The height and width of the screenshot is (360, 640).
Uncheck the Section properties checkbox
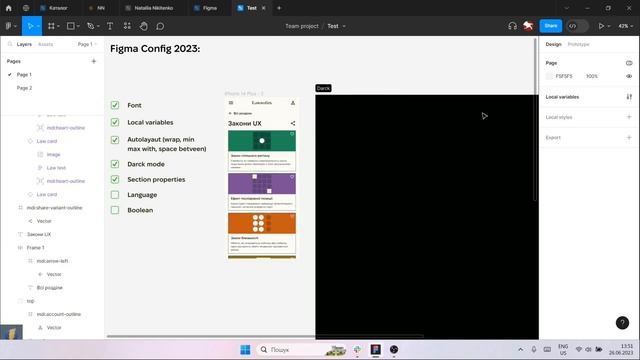click(115, 179)
